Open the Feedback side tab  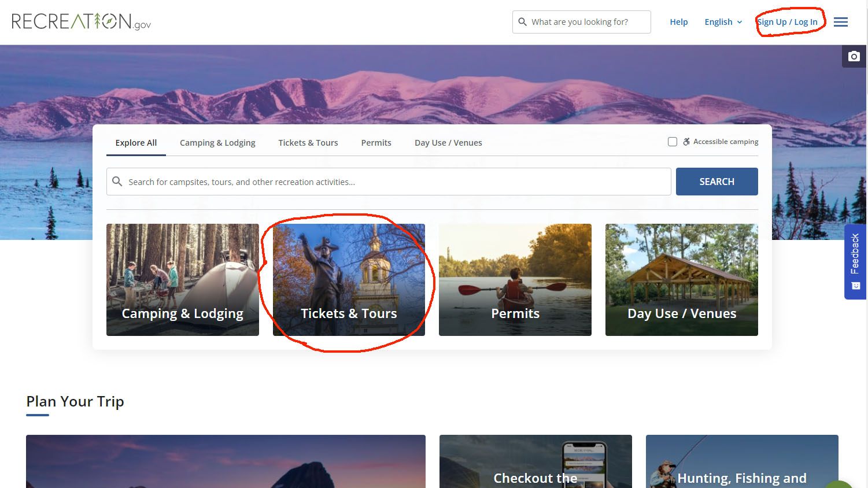[x=855, y=261]
